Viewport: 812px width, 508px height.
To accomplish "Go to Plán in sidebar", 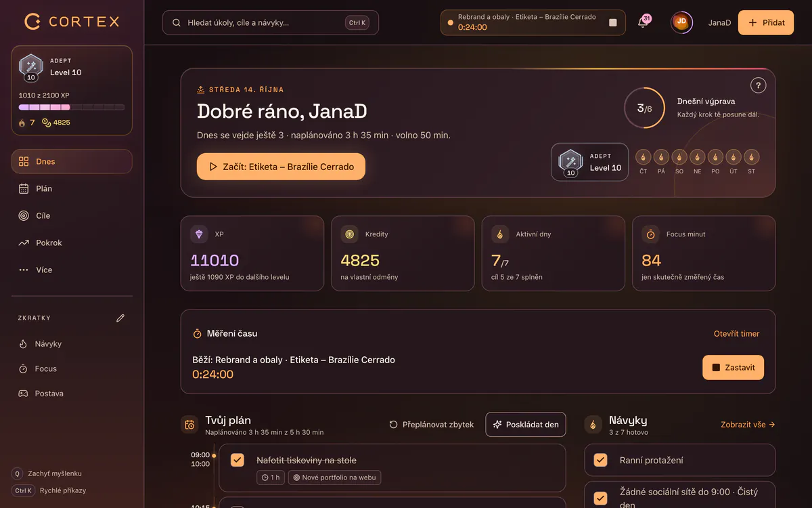I will click(x=72, y=188).
